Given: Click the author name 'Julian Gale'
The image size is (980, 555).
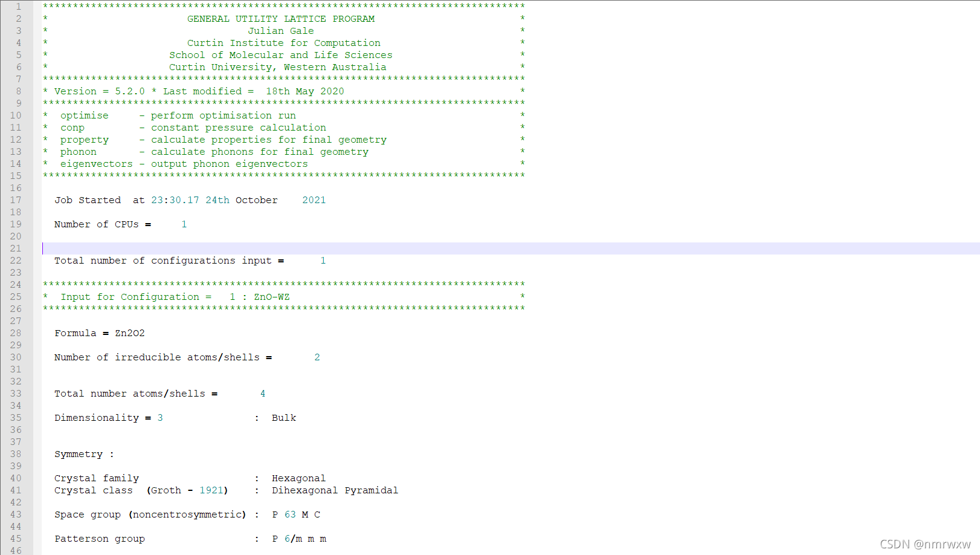Looking at the screenshot, I should (x=281, y=31).
